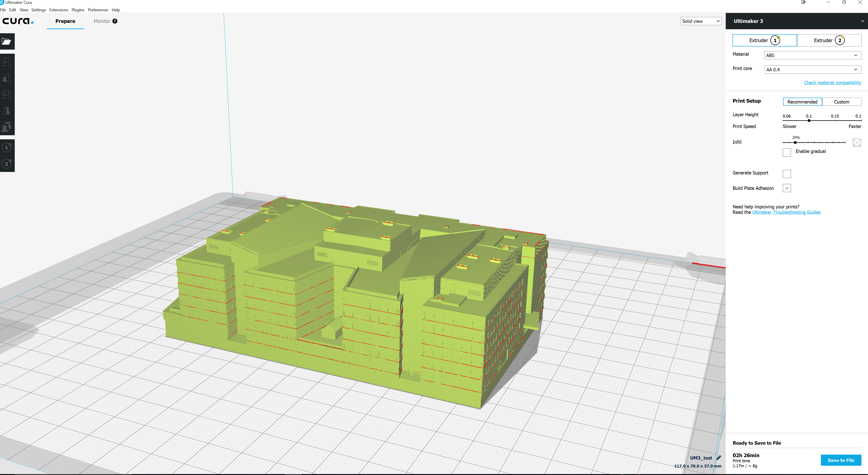Click the Infill percentage slider handle

click(795, 142)
